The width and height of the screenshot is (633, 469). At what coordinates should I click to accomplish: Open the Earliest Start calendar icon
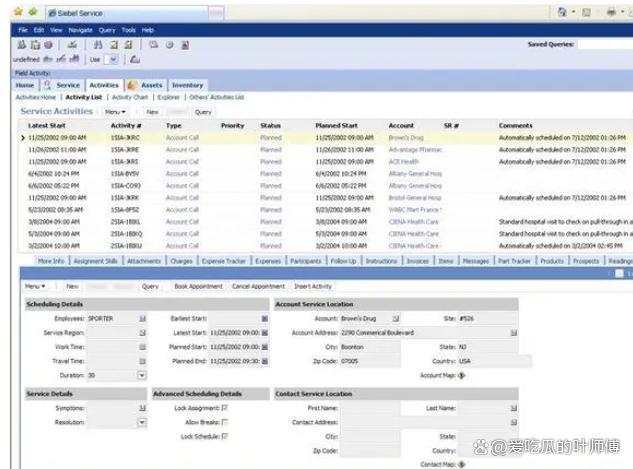click(x=264, y=318)
